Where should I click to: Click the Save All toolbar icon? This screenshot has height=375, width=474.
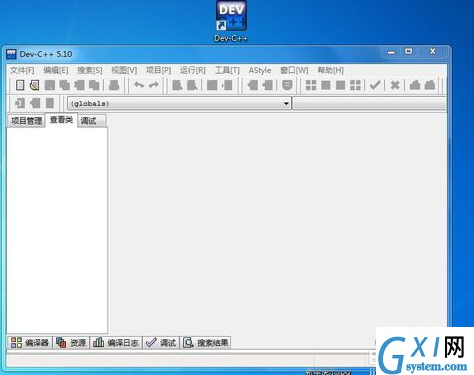coord(64,85)
